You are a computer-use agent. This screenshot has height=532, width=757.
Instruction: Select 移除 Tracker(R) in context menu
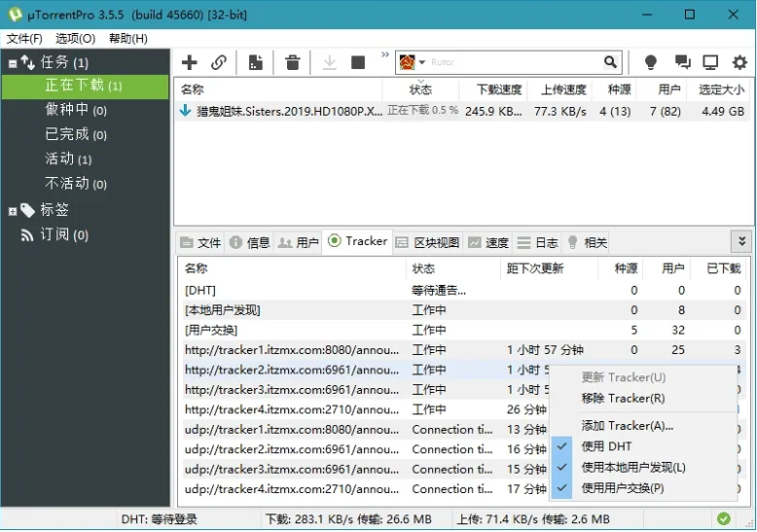pos(623,398)
